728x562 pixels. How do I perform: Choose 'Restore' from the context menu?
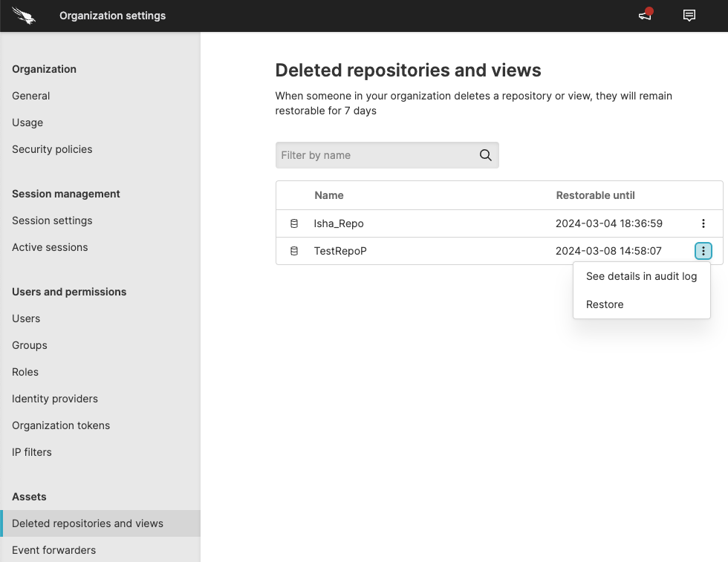point(605,304)
